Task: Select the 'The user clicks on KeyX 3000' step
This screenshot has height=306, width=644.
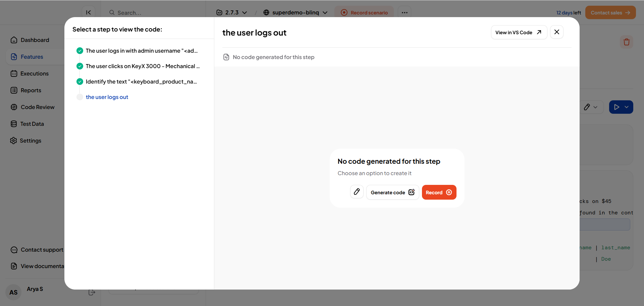Action: (142, 66)
